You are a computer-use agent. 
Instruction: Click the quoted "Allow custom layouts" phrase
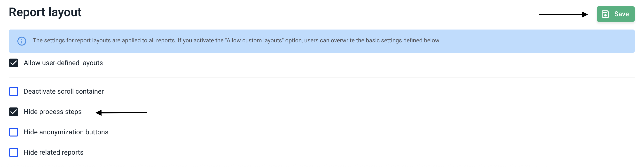255,40
